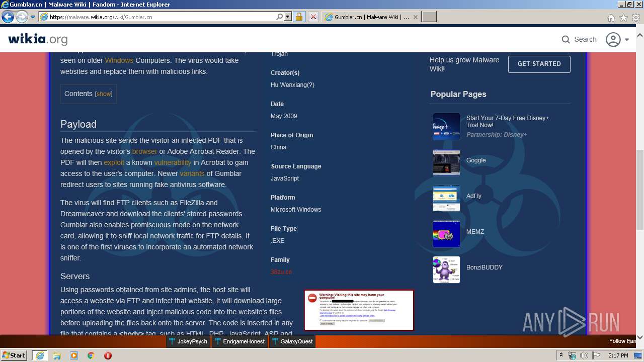Launch the media player taskbar icon
This screenshot has width=644, height=362.
tap(74, 355)
